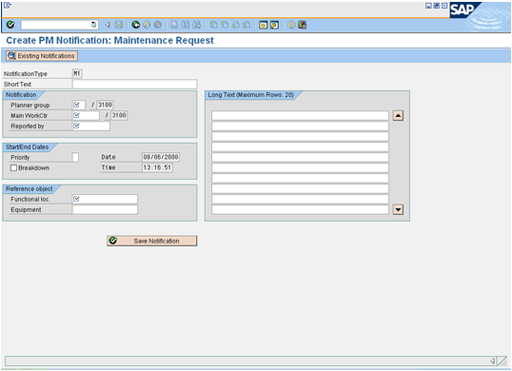Click the Main WorkCtr input field
The image size is (512, 371).
coord(86,115)
